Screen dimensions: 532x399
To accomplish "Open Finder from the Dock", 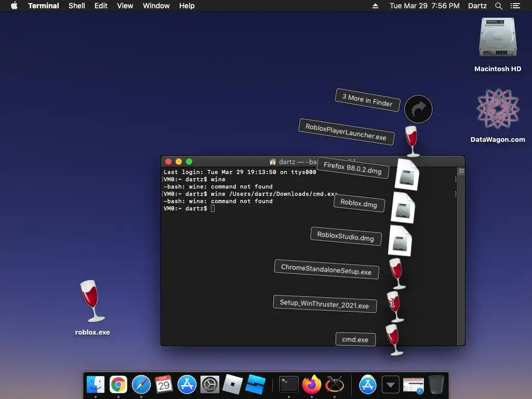I will (x=96, y=385).
